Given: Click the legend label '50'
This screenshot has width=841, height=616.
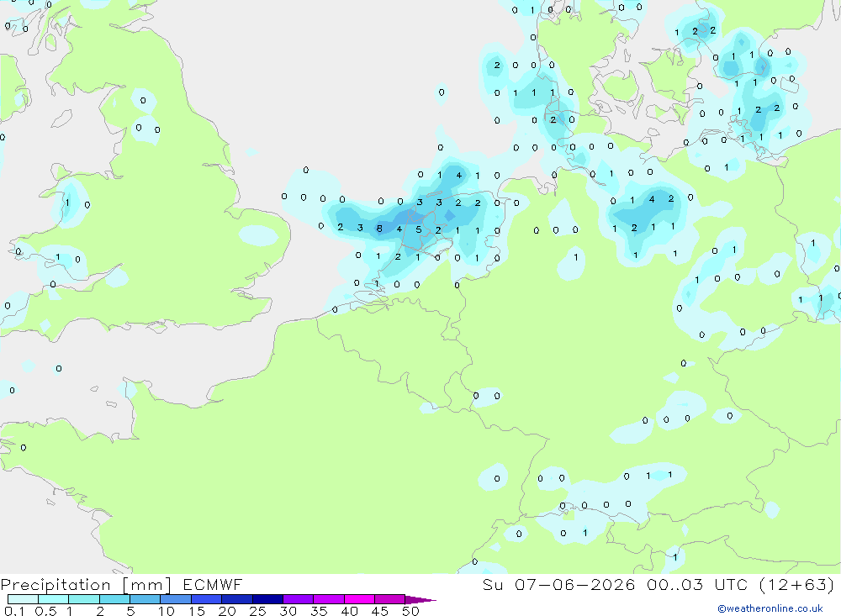Looking at the screenshot, I should tap(410, 611).
